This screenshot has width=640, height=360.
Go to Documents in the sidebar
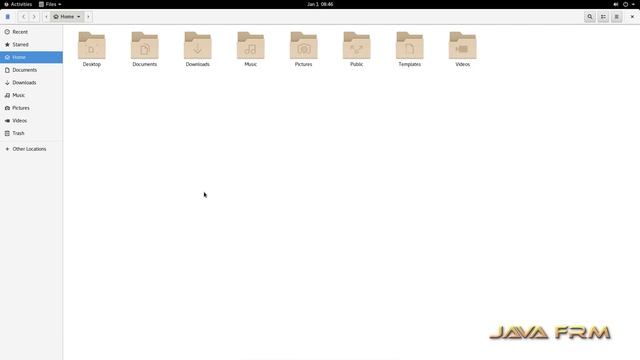[31, 70]
